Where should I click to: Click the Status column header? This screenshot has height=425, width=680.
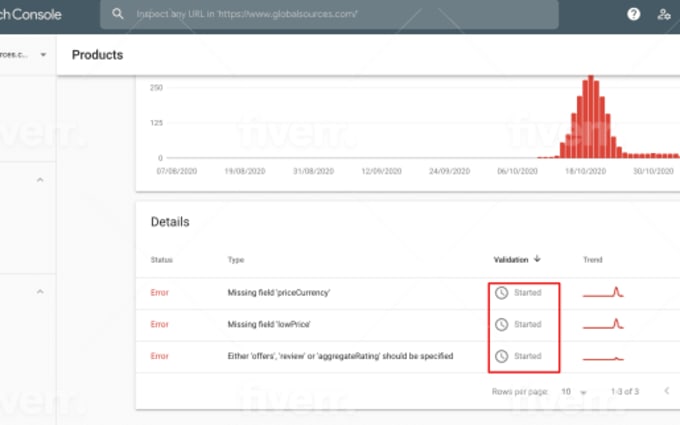tap(162, 260)
